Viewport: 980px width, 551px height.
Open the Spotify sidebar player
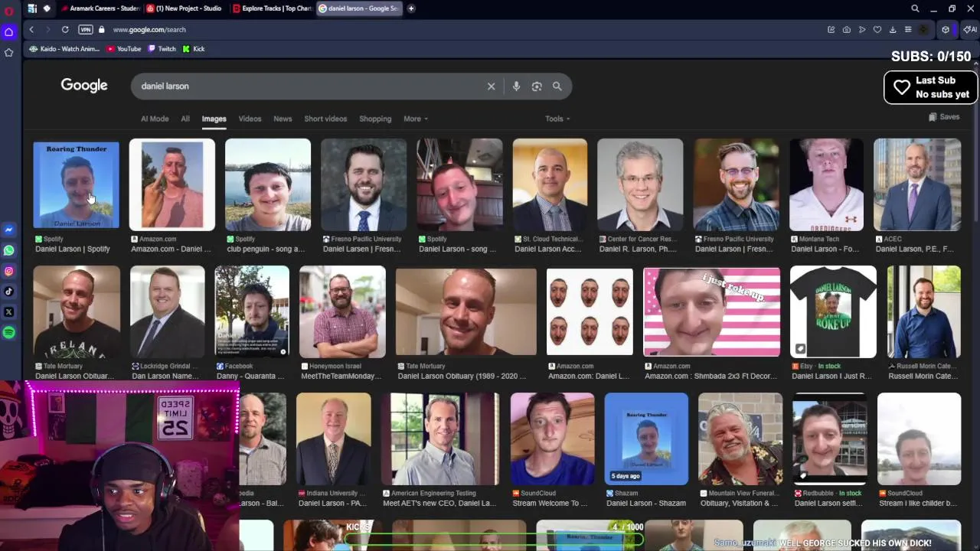point(8,333)
